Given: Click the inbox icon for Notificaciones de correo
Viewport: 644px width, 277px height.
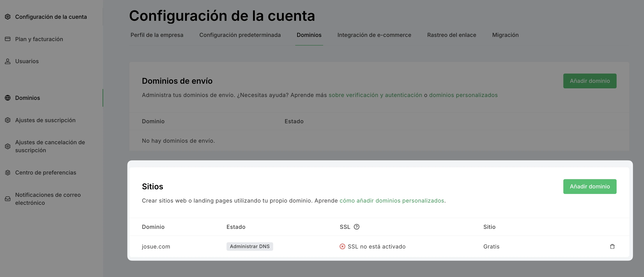Looking at the screenshot, I should pyautogui.click(x=8, y=199).
